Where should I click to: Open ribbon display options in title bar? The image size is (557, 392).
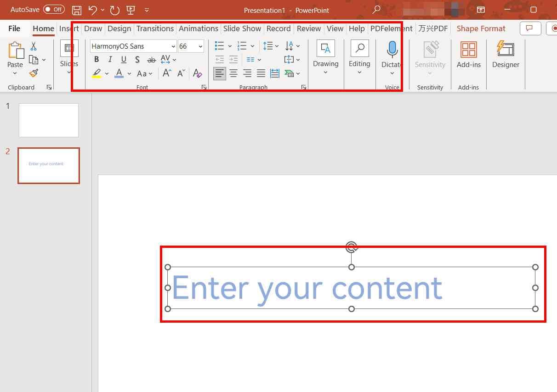point(480,10)
